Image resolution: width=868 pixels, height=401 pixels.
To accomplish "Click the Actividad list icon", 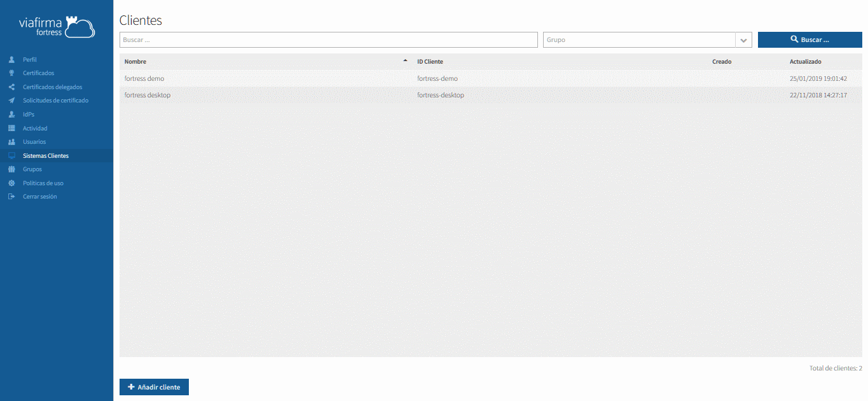I will 11,129.
